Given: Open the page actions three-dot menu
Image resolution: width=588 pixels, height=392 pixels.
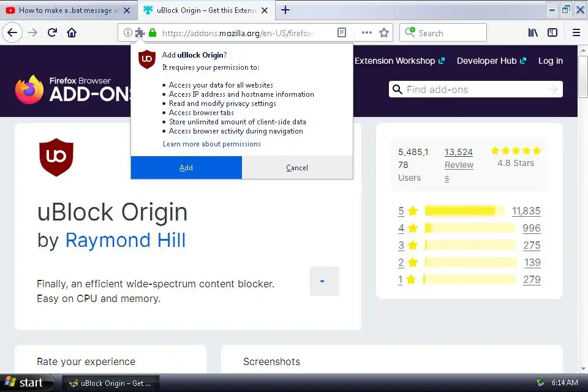Looking at the screenshot, I should click(x=367, y=32).
